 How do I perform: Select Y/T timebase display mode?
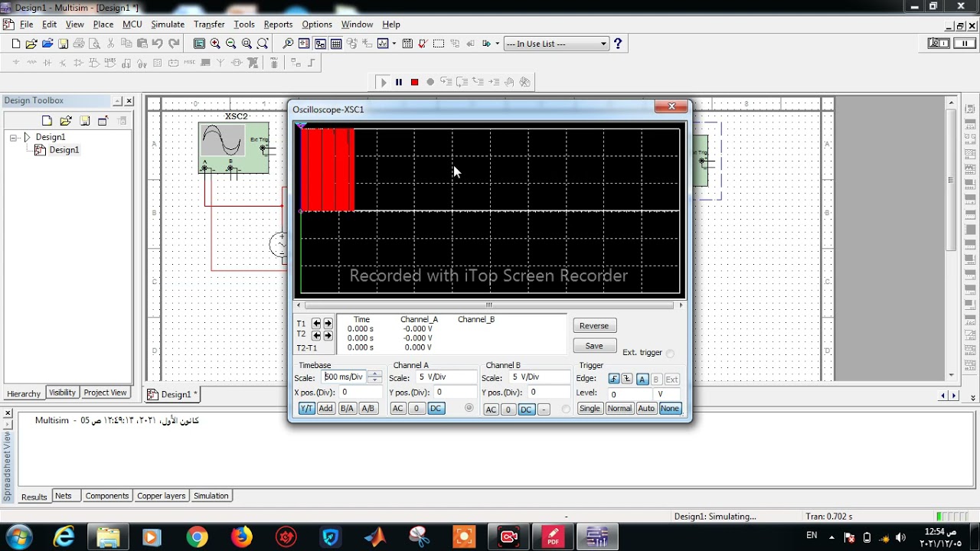(306, 409)
